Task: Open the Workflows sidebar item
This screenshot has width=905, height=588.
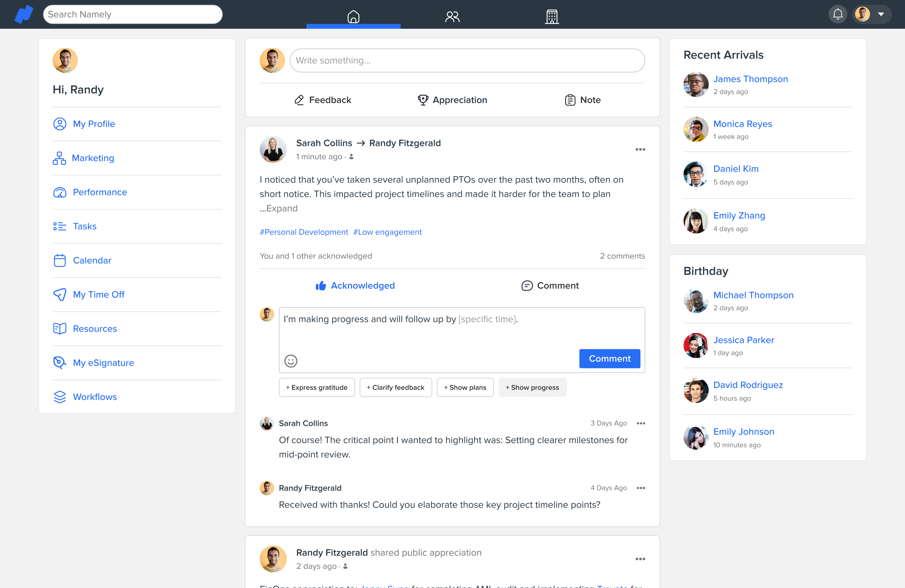Action: pos(95,397)
